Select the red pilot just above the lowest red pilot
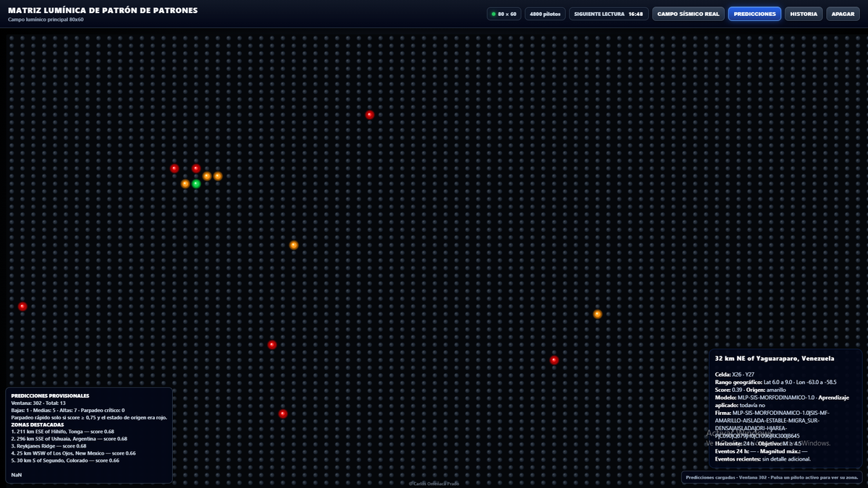The image size is (868, 488). (272, 345)
